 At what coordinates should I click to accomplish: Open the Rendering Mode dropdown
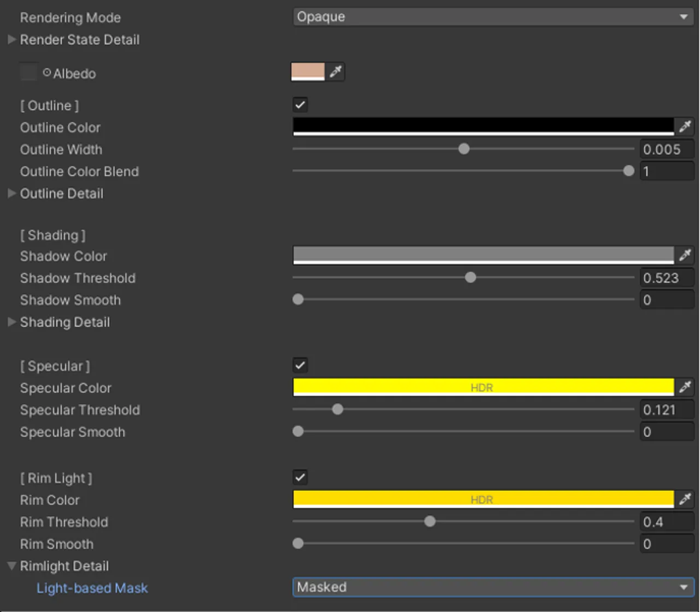coord(491,17)
